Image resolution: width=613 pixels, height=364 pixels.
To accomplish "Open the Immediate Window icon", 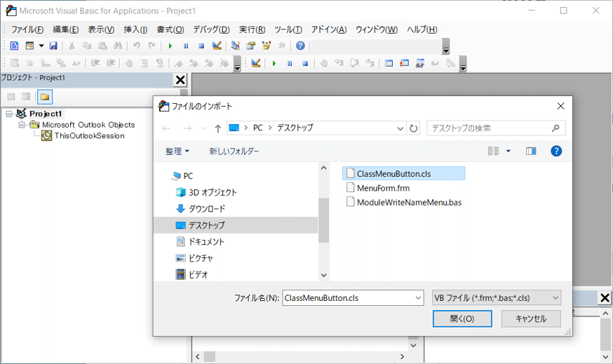I will [404, 63].
